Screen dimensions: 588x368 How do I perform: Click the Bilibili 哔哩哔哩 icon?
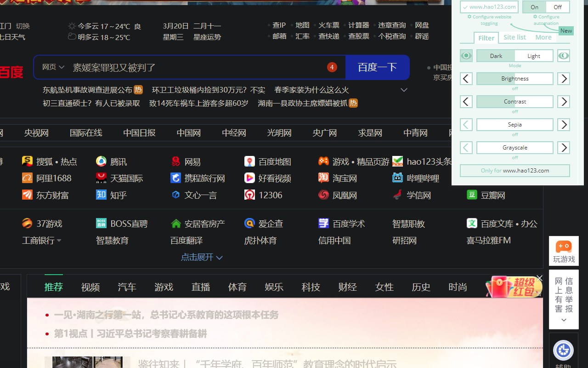pyautogui.click(x=398, y=178)
